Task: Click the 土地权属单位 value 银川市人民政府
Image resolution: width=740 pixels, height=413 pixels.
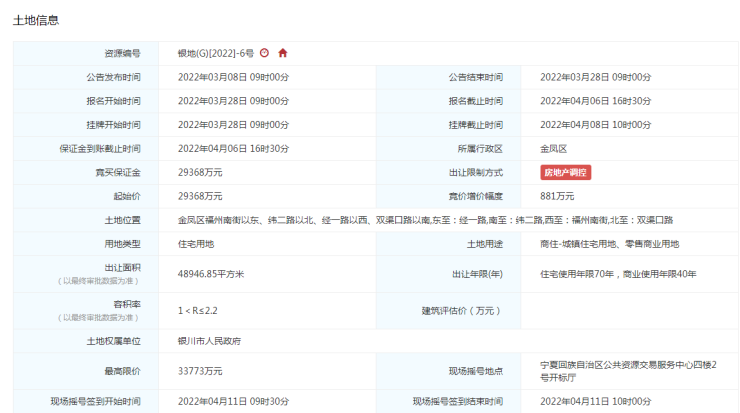Action: (209, 340)
